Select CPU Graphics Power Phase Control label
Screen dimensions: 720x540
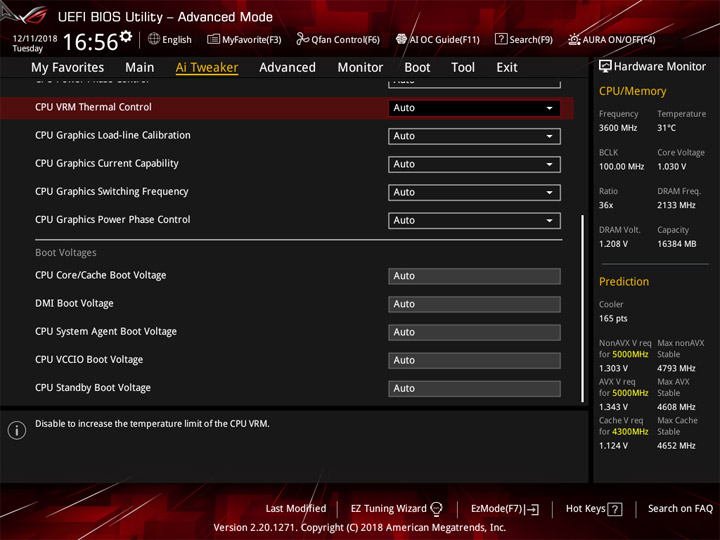coord(112,219)
